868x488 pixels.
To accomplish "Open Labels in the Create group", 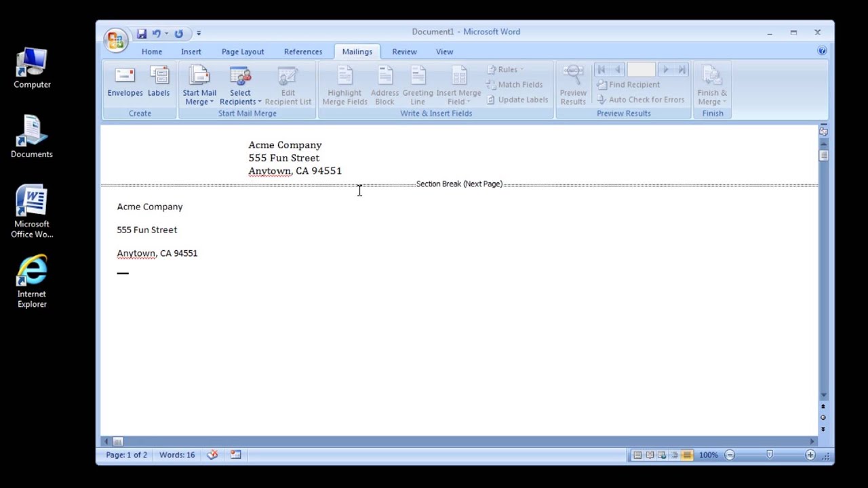I will click(159, 82).
